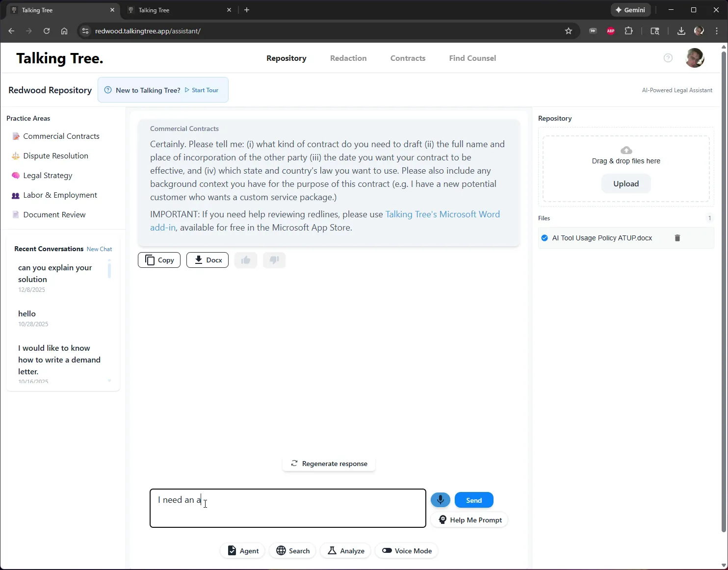Image resolution: width=728 pixels, height=570 pixels.
Task: Download response as Docx
Action: click(x=208, y=260)
